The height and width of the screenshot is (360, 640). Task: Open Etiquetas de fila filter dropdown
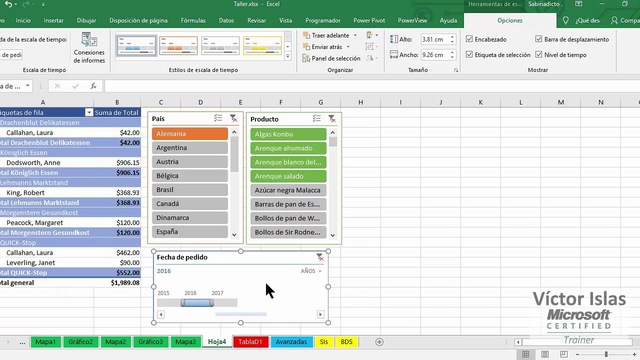(x=89, y=113)
